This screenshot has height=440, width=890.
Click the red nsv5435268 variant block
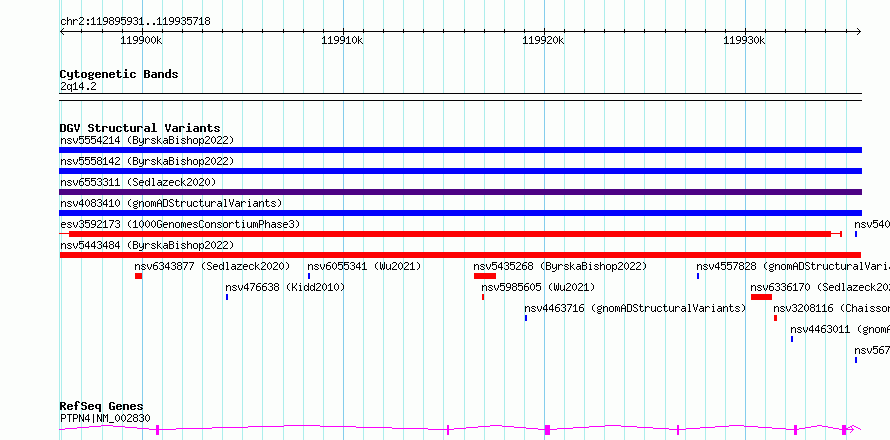pos(485,276)
